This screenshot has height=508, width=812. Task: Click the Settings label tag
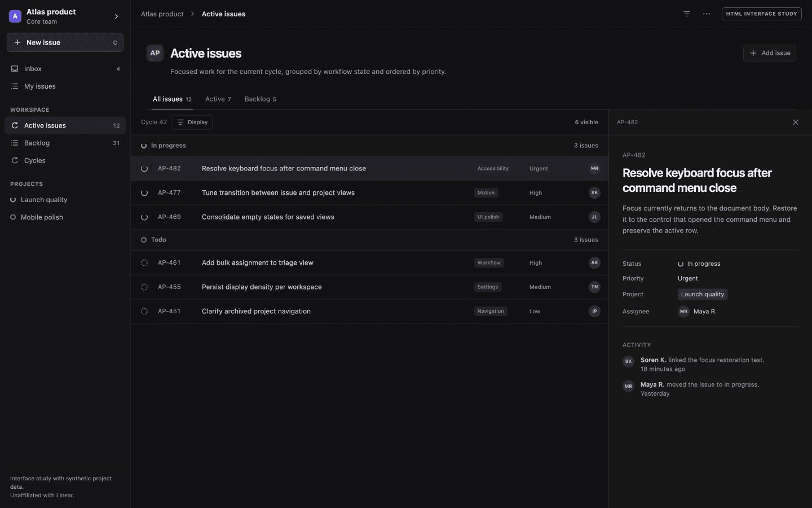488,287
